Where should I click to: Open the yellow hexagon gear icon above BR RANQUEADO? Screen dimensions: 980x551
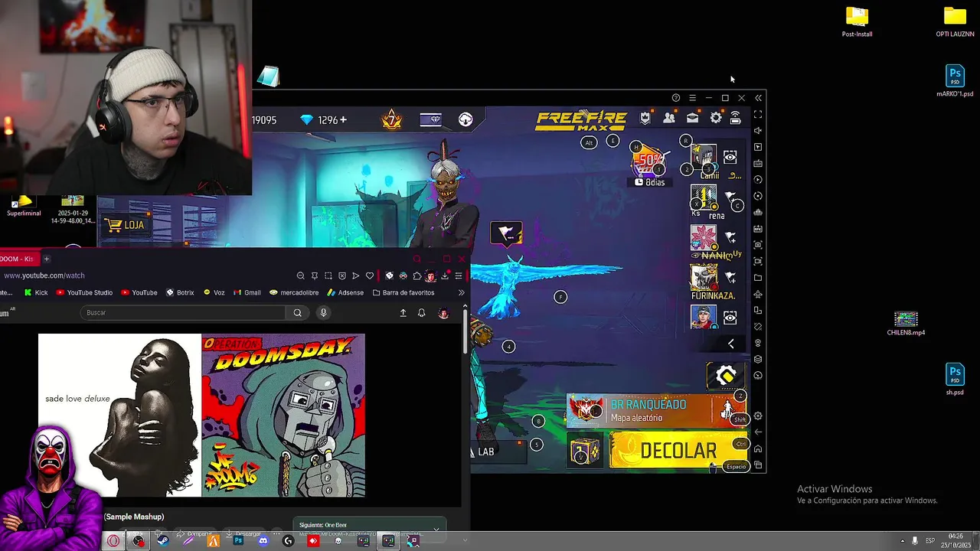pyautogui.click(x=726, y=376)
